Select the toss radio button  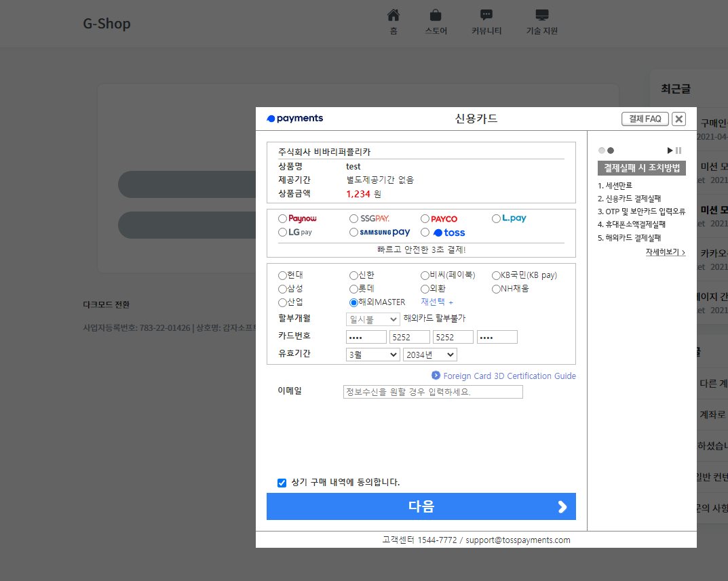(425, 233)
